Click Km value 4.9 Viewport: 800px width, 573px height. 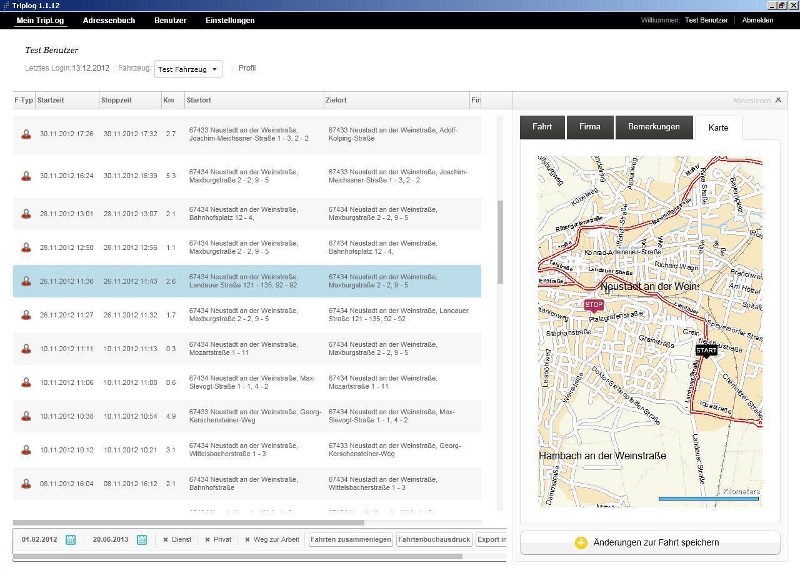tap(170, 416)
